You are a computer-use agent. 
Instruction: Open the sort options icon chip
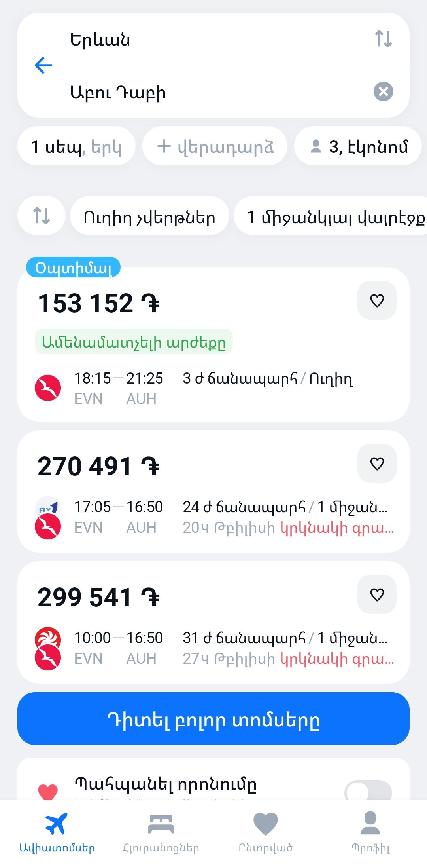[x=41, y=216]
